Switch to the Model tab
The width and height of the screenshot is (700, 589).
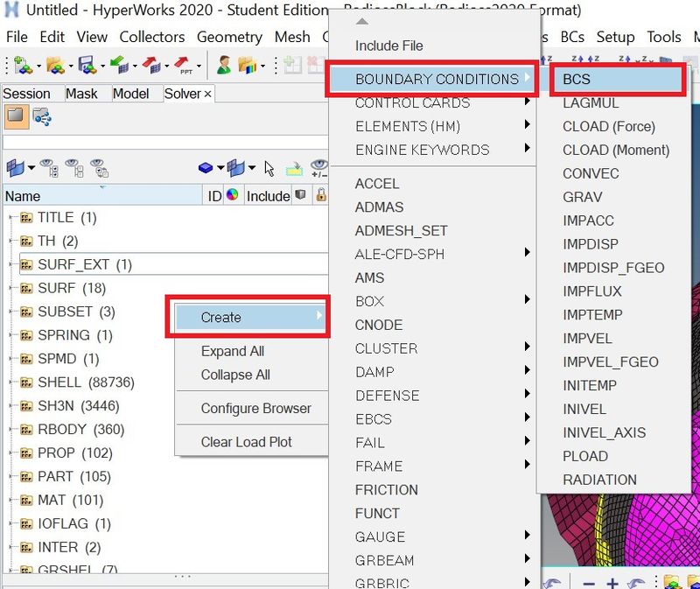coord(131,94)
